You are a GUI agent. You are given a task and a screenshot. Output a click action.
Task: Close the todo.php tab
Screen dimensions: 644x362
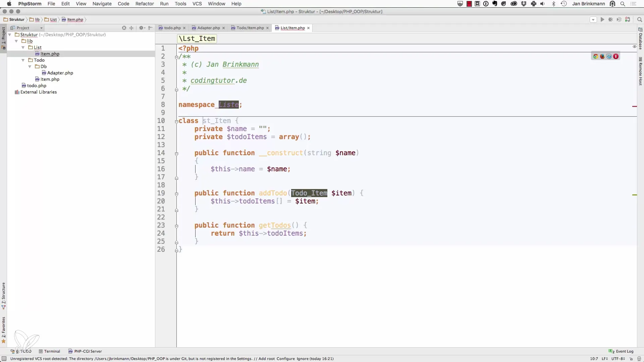(x=184, y=28)
